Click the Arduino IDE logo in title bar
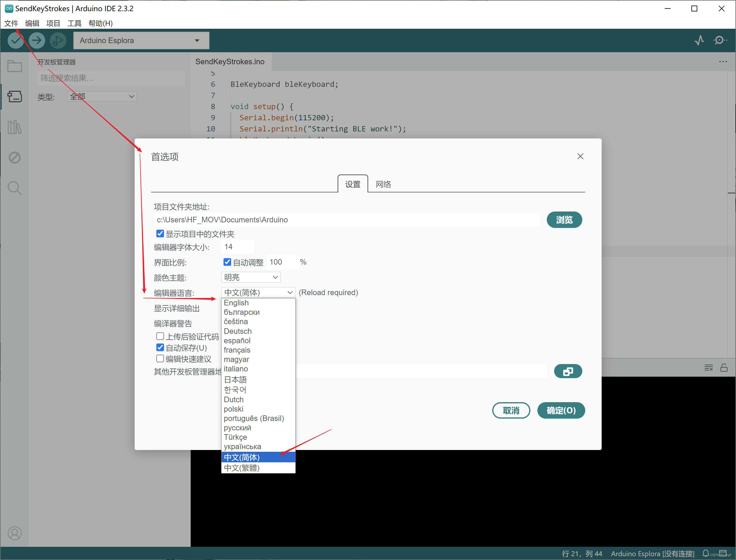736x560 pixels. click(x=9, y=9)
